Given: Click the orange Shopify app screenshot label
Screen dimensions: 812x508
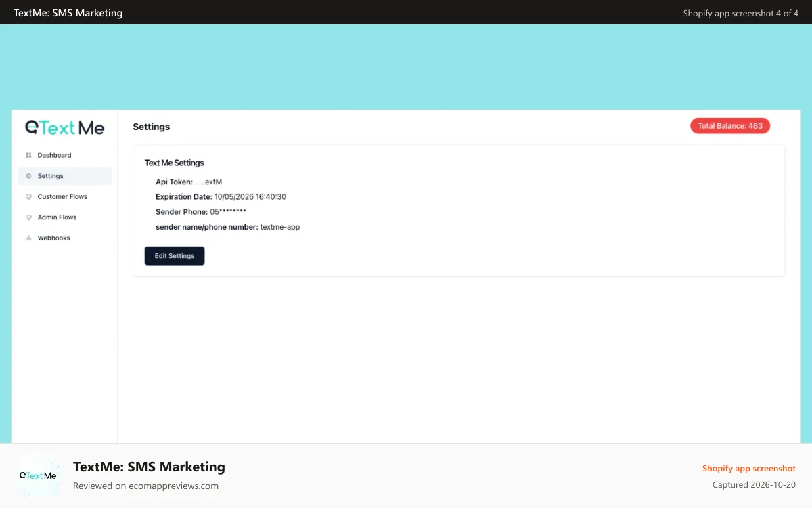Looking at the screenshot, I should (749, 468).
